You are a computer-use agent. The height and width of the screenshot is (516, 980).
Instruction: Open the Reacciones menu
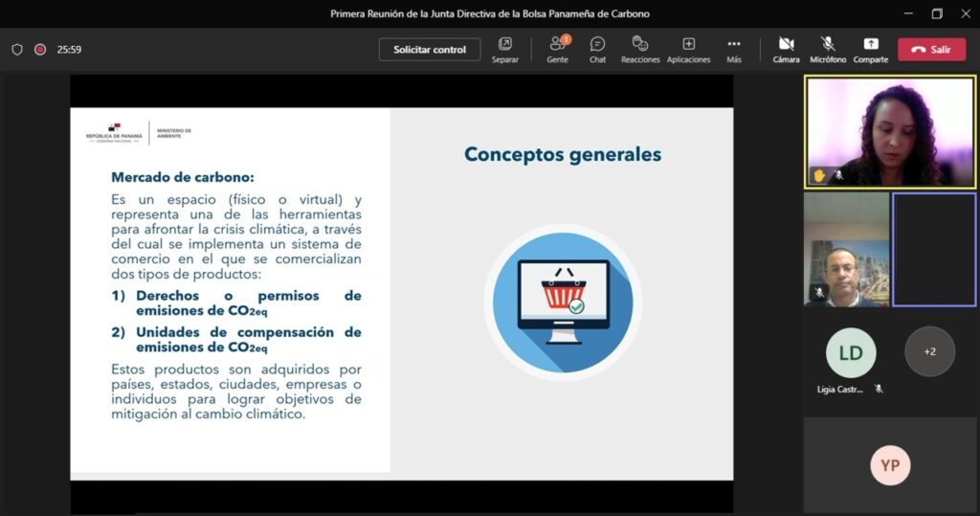[640, 50]
